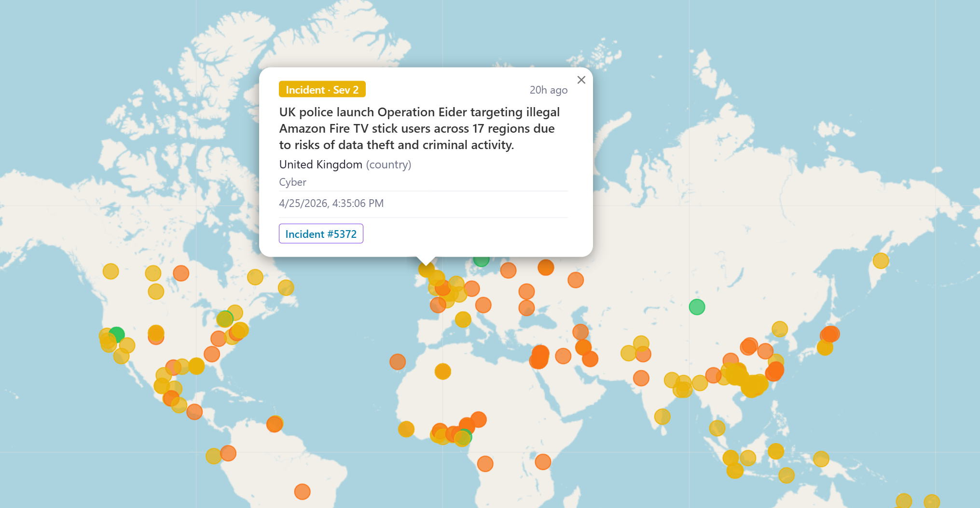Click the orange marker near Alaska peninsula
The width and height of the screenshot is (980, 508).
click(x=180, y=273)
